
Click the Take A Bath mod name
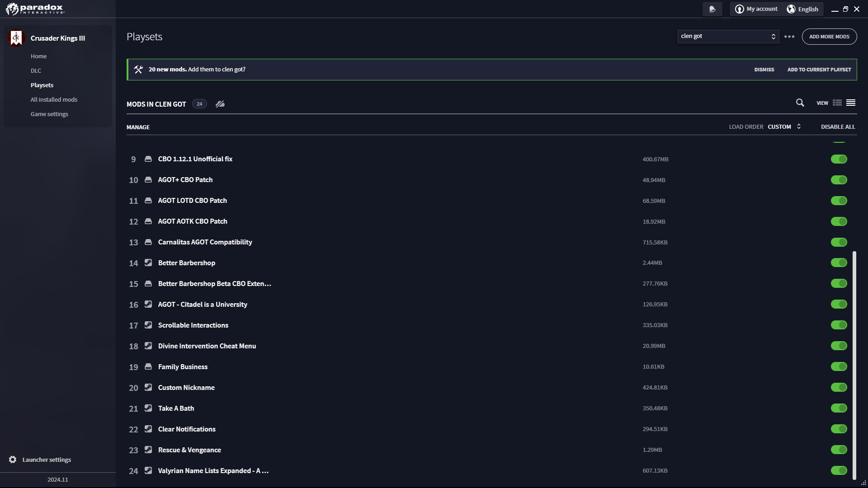pyautogui.click(x=176, y=408)
